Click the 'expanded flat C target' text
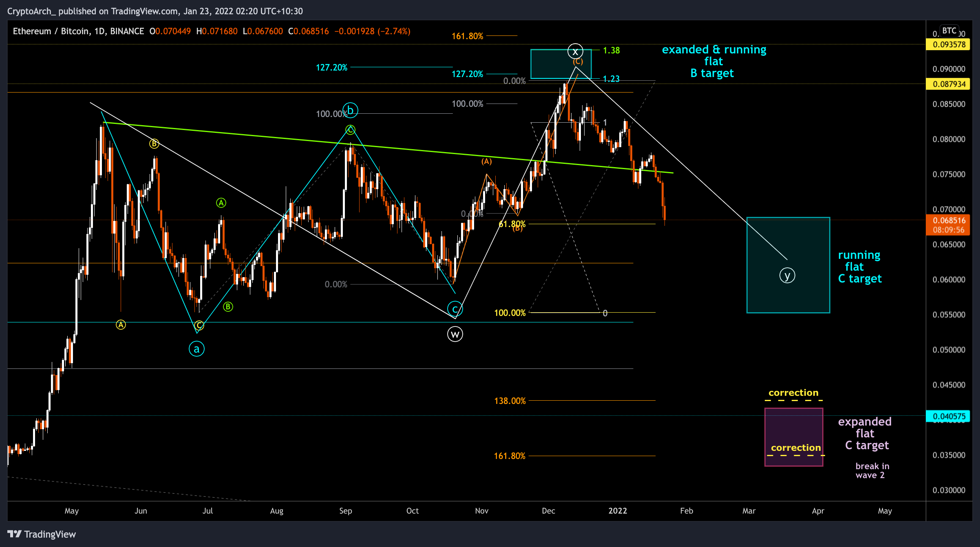This screenshot has width=980, height=547. pyautogui.click(x=865, y=433)
